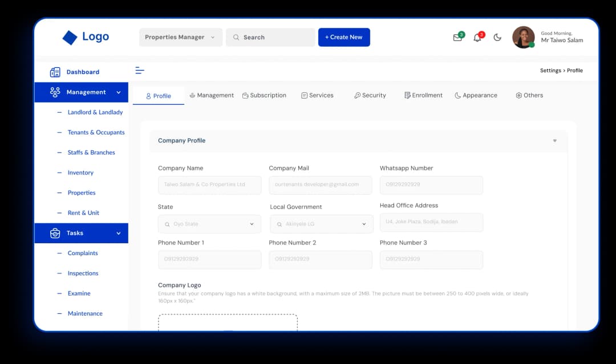Select the Appearance tab

476,96
